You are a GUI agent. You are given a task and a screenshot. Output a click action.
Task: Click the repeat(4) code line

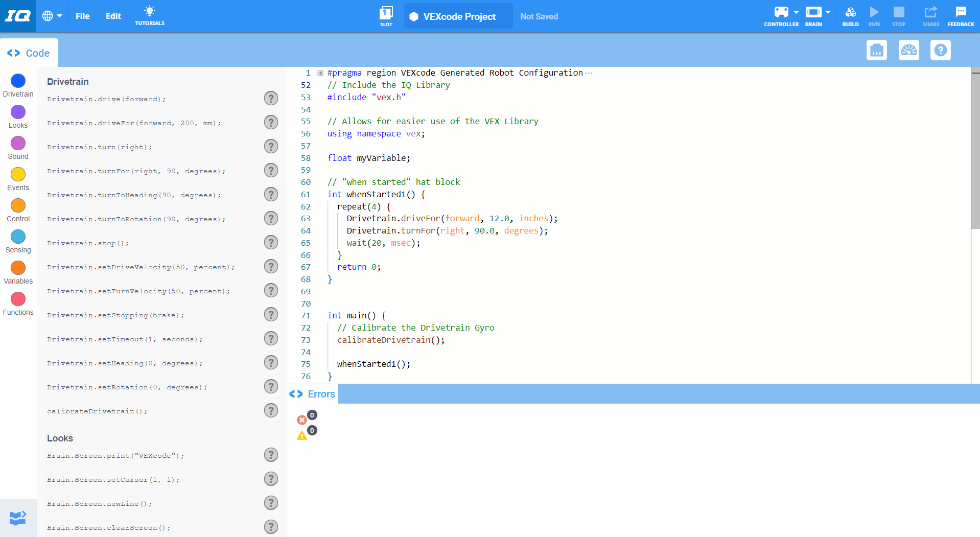pos(363,206)
